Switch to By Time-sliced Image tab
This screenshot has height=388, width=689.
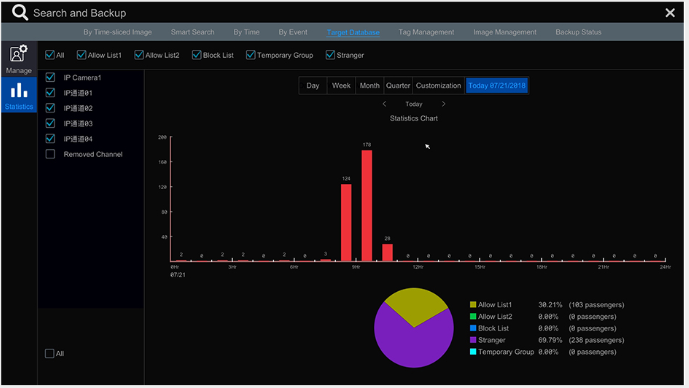coord(118,32)
